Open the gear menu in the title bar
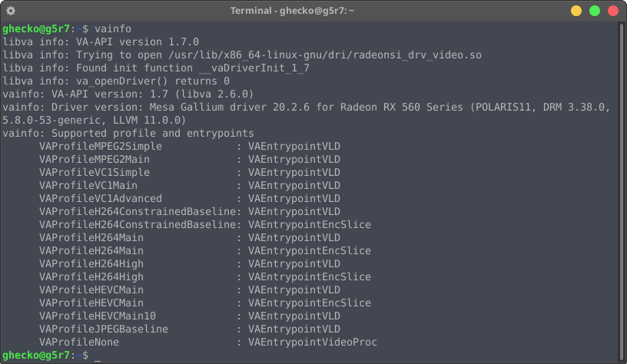This screenshot has width=627, height=364. point(11,11)
